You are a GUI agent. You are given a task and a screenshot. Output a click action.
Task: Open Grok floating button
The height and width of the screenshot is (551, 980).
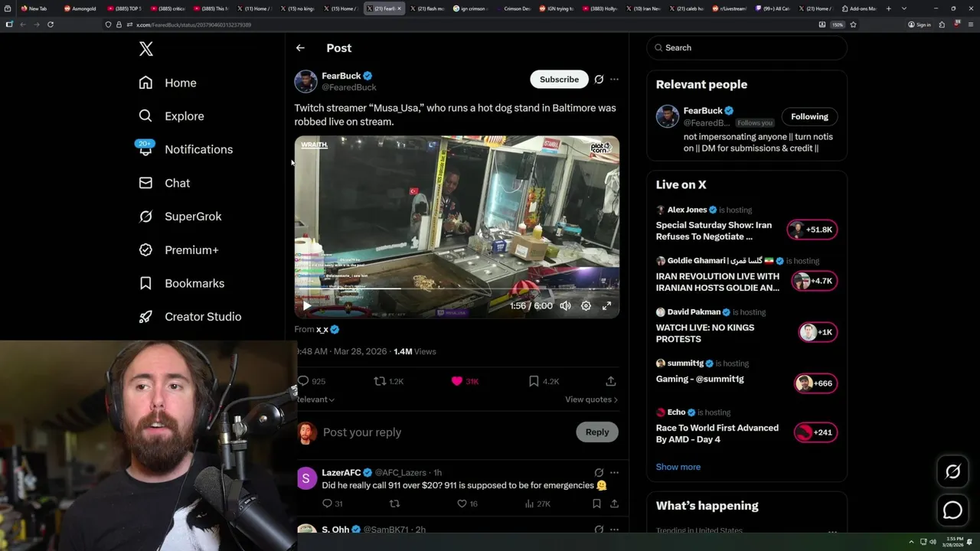pyautogui.click(x=952, y=472)
